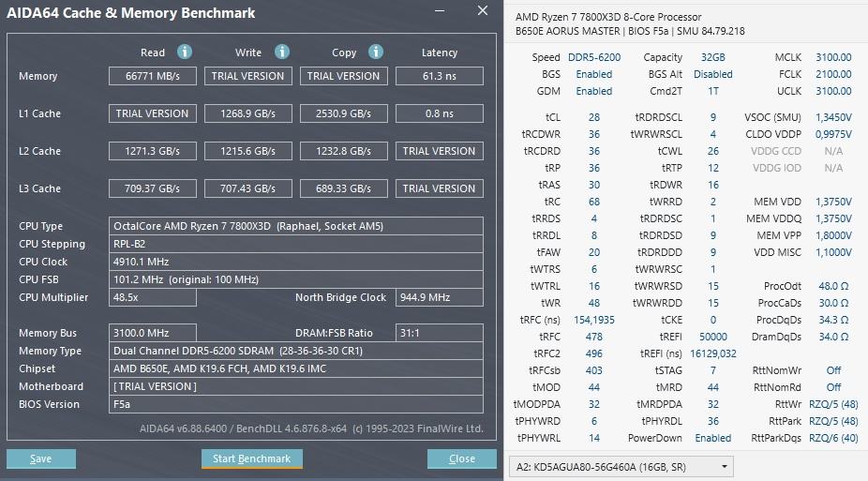
Task: Click CPU FSB value 101.2 MHz
Action: tap(296, 279)
